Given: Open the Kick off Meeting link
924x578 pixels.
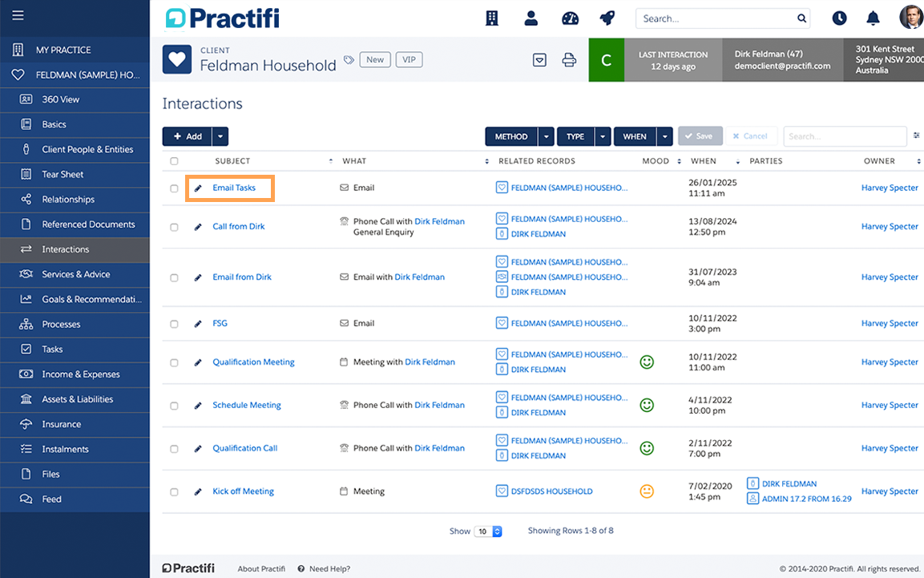Looking at the screenshot, I should pyautogui.click(x=243, y=491).
